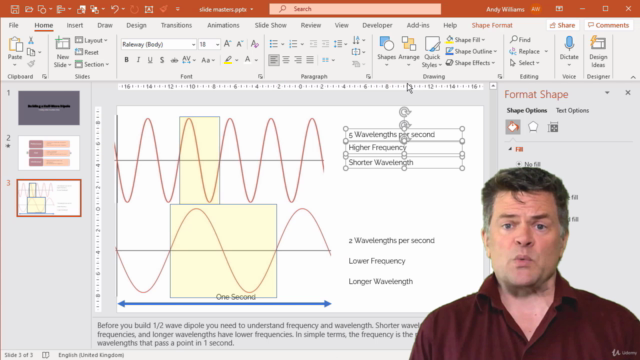Open Design Ideas
Screen dimensions: 640x360
(598, 52)
